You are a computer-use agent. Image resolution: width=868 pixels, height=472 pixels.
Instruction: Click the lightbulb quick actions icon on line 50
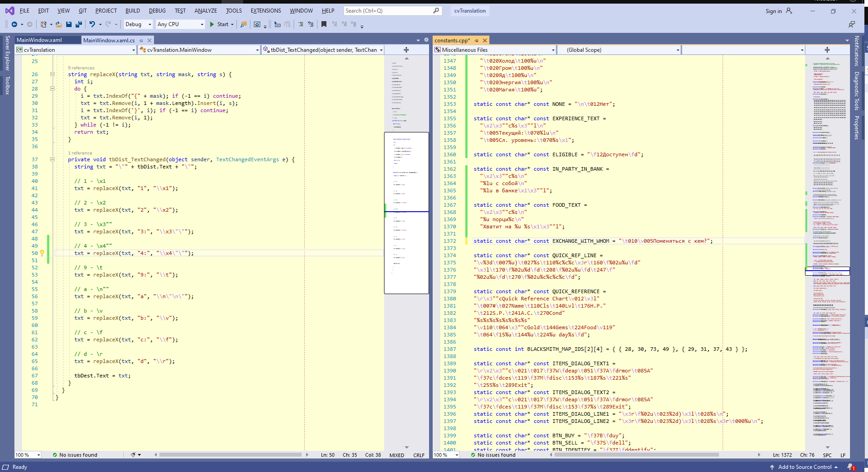(x=42, y=253)
